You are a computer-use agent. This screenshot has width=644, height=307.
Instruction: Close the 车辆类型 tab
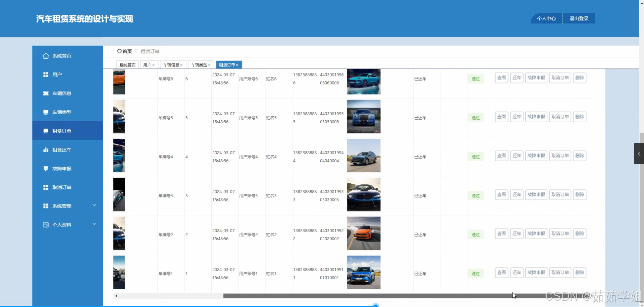tap(209, 65)
